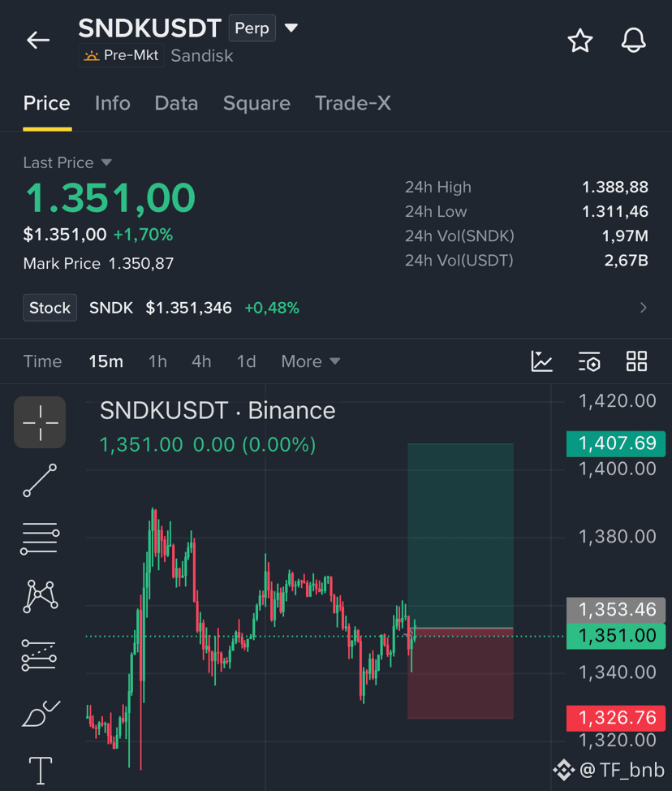Open price alert bell
The height and width of the screenshot is (791, 672).
coord(633,41)
